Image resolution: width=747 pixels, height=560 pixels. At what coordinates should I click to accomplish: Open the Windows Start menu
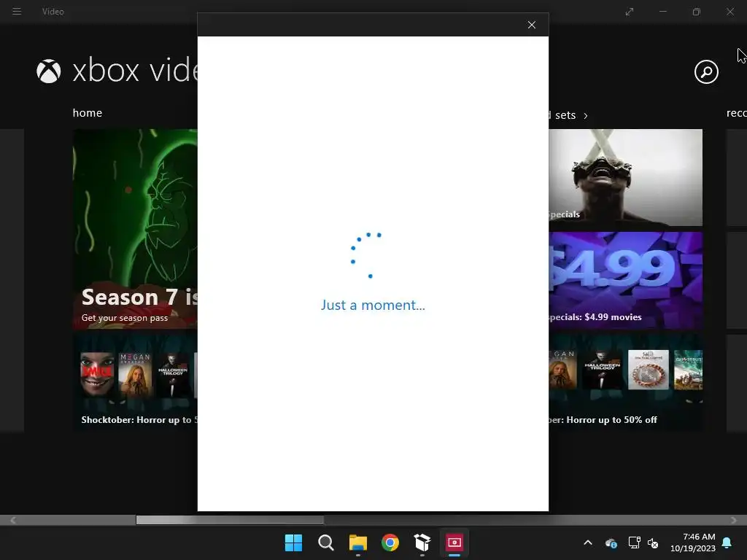pos(293,542)
